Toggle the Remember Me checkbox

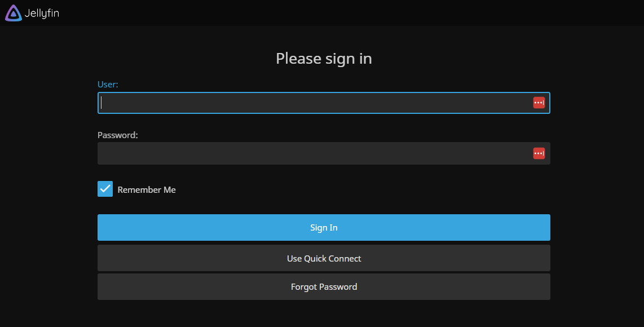pyautogui.click(x=105, y=189)
